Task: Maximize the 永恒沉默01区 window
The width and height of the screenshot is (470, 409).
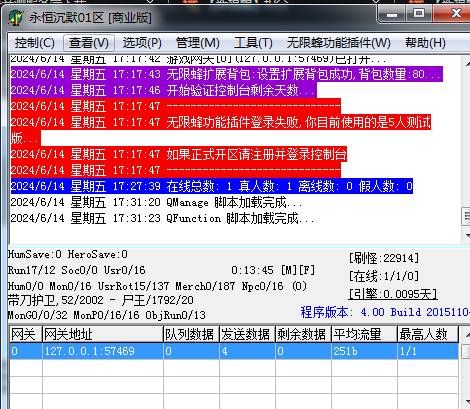Action: pos(419,14)
